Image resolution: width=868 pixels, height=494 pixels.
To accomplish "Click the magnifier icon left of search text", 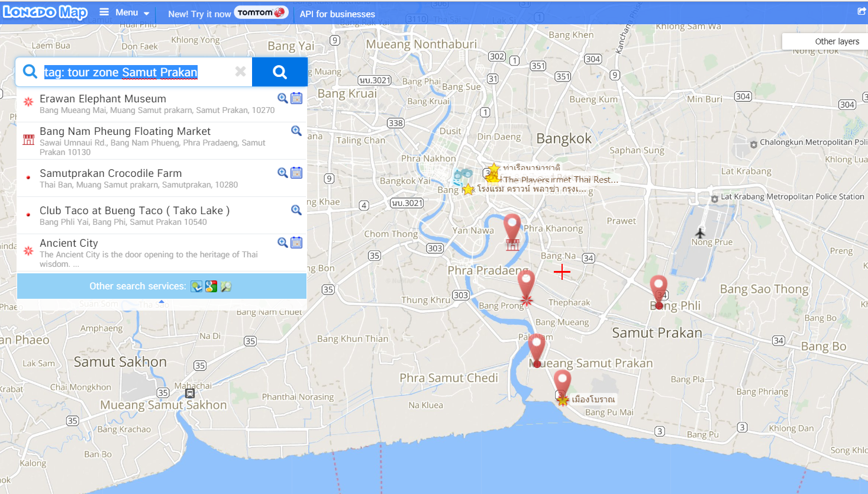I will pyautogui.click(x=30, y=72).
